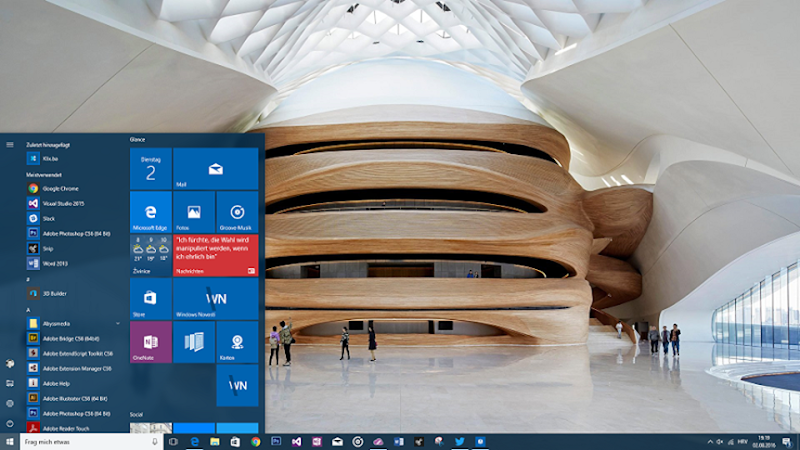Open Microsoft Edge from the taskbar
This screenshot has width=800, height=450.
tap(194, 442)
